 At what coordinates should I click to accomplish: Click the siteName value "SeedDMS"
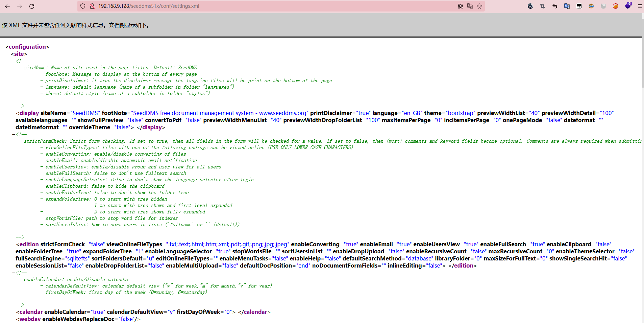click(x=85, y=113)
